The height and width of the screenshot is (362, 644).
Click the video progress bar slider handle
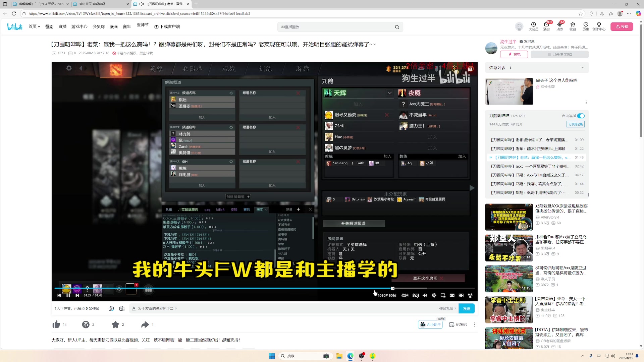(392, 288)
